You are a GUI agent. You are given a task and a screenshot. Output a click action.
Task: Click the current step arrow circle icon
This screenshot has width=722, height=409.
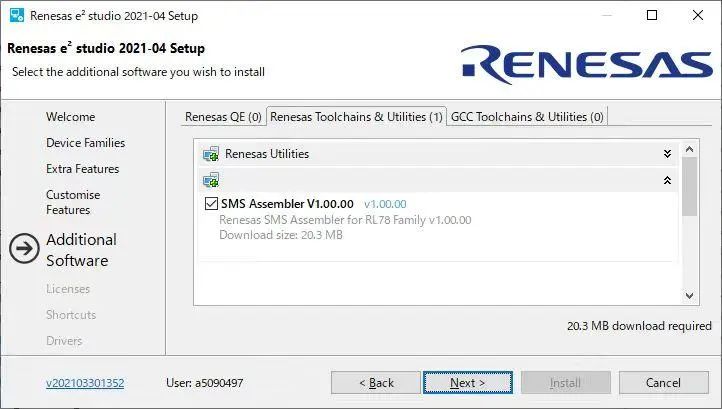[24, 250]
